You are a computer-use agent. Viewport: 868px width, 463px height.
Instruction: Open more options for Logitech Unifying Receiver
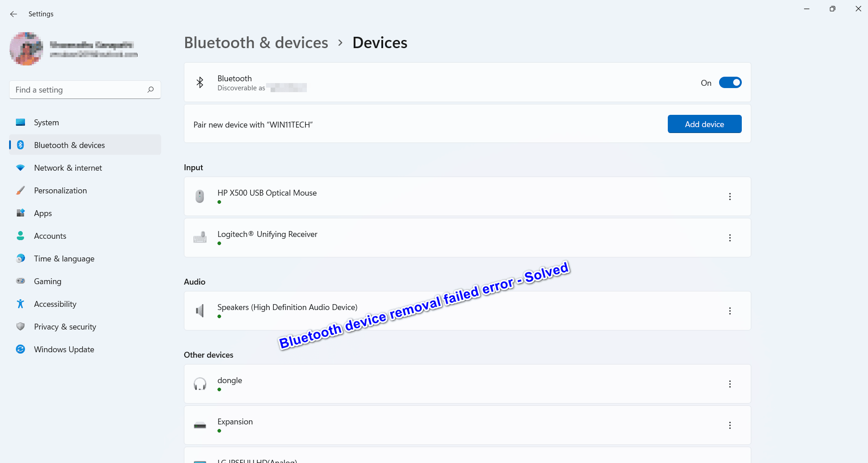730,238
